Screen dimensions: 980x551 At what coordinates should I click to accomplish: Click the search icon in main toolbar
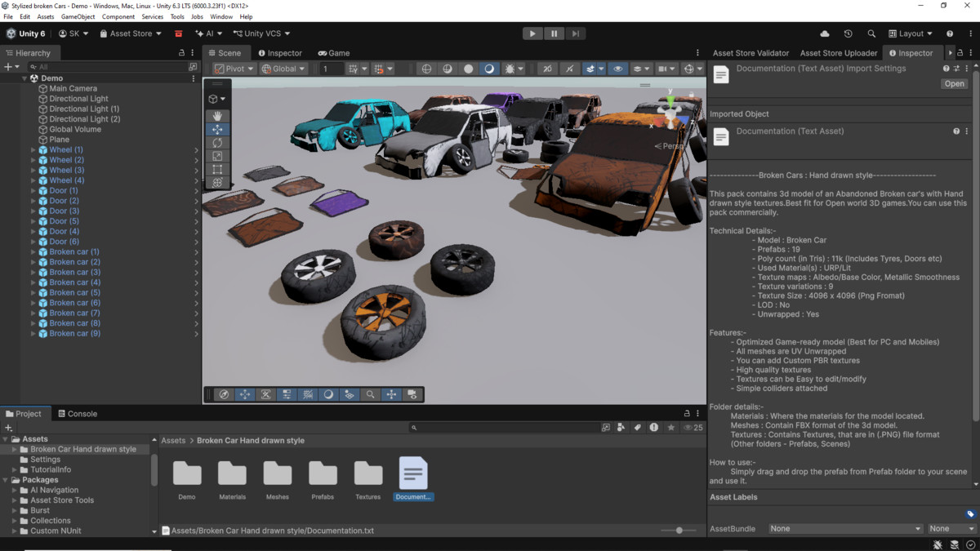click(871, 33)
